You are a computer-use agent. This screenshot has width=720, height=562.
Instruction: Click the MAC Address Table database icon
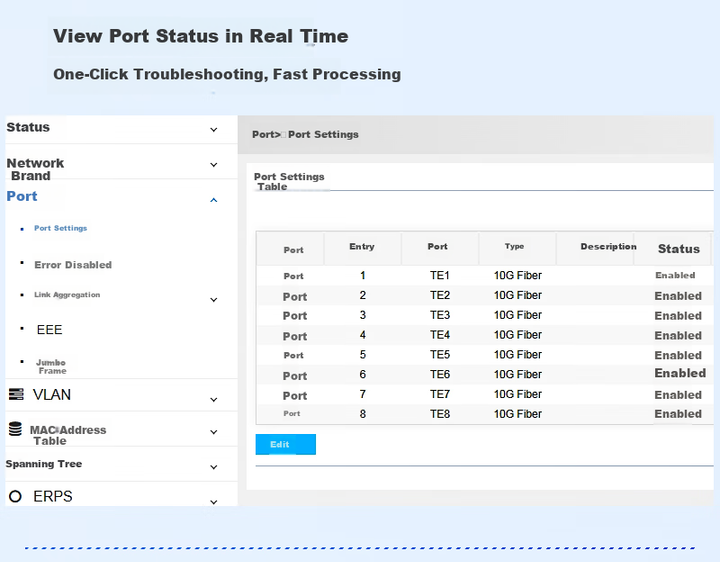[15, 429]
